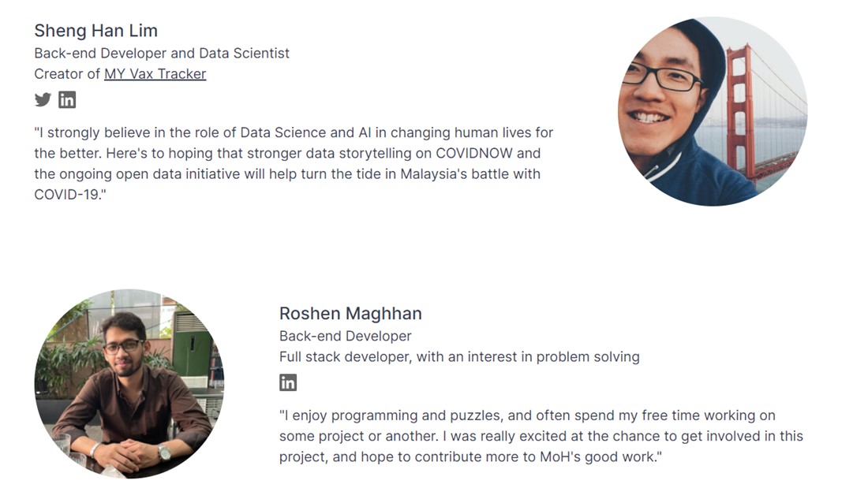
Task: Click the Back-end Developer and Data Scientist title
Action: tap(162, 53)
